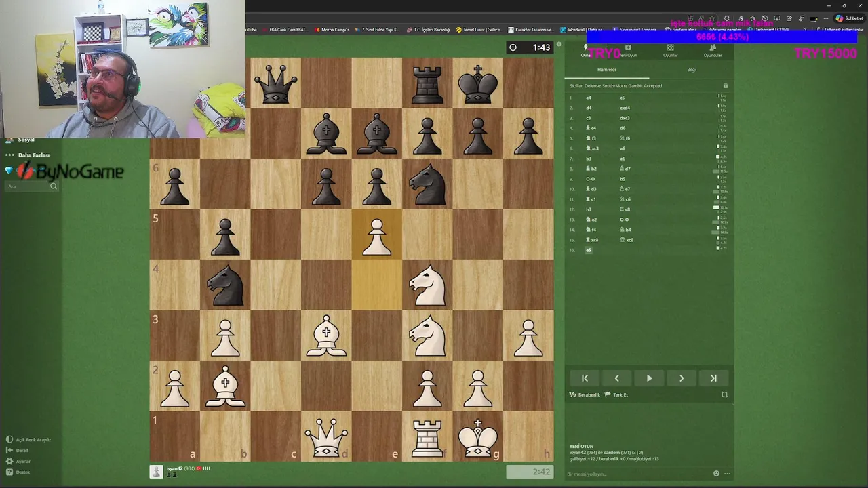This screenshot has height=488, width=868.
Task: Click the black rook on f8
Action: pos(427,83)
